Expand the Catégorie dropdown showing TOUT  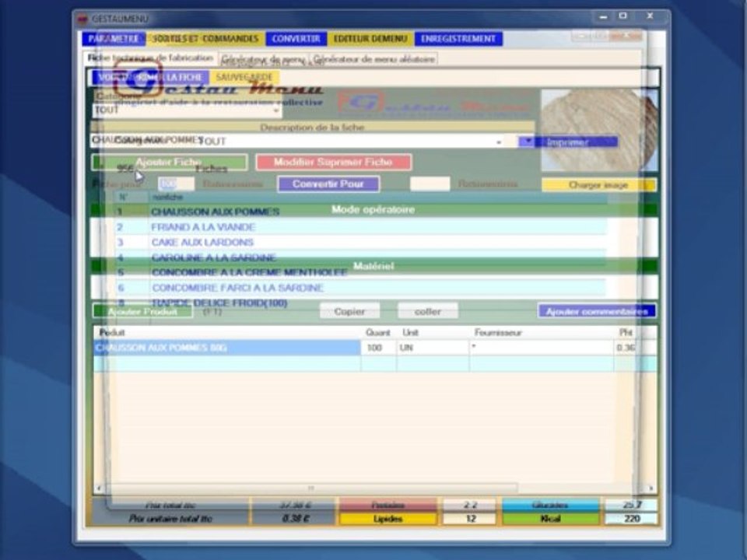[x=275, y=110]
